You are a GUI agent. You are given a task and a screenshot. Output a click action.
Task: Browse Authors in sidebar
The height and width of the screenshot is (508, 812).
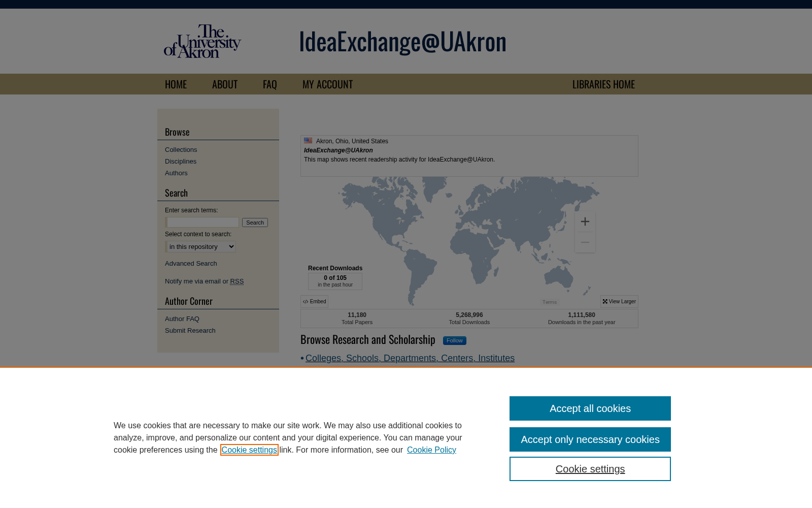176,173
